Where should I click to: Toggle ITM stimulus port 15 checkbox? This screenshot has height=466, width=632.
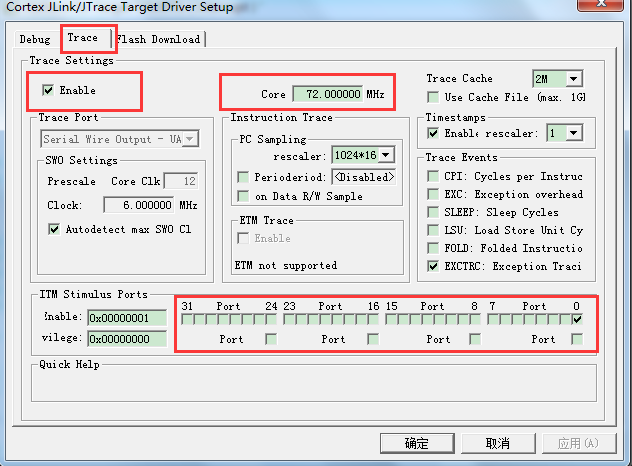tap(391, 320)
